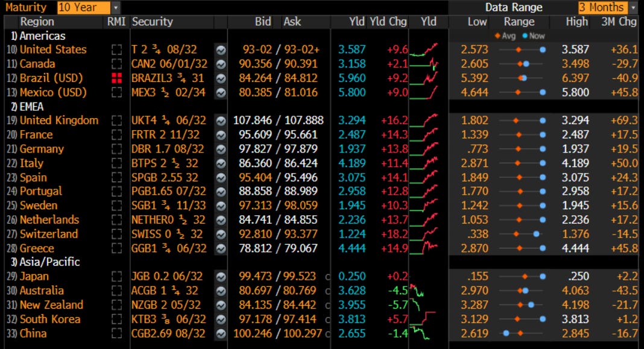The height and width of the screenshot is (349, 644).
Task: Click Brazil high value 6.397
Action: coord(575,78)
